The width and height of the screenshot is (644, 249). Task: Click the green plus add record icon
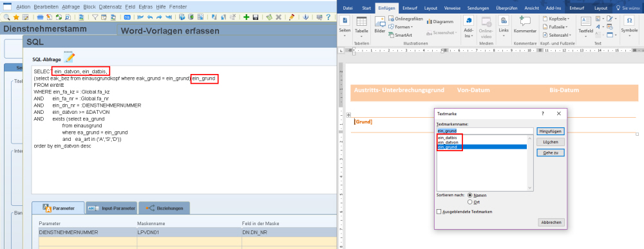[x=246, y=17]
